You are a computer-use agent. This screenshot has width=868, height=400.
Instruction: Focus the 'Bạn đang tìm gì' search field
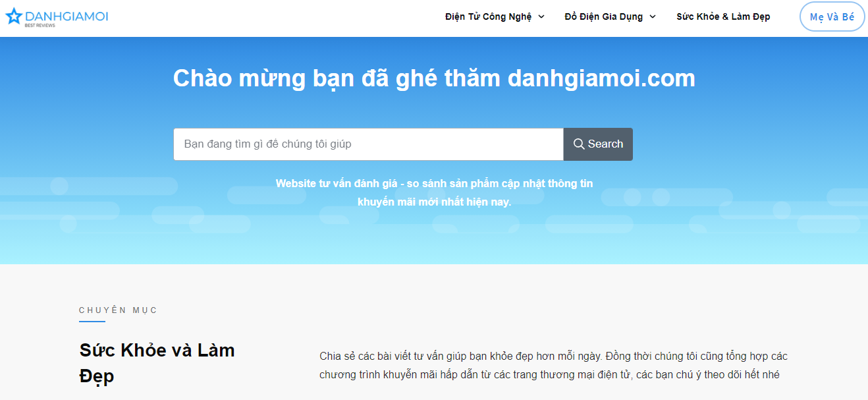point(369,144)
